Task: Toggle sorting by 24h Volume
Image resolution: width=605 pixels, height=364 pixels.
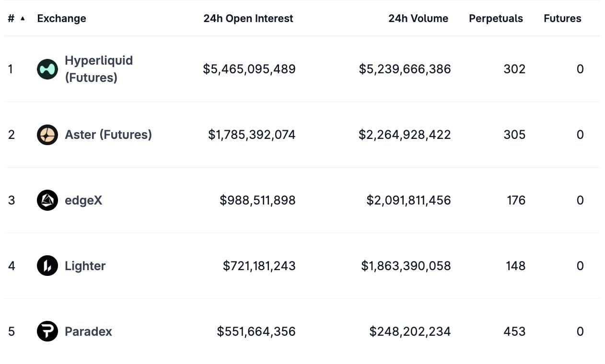Action: pos(418,18)
